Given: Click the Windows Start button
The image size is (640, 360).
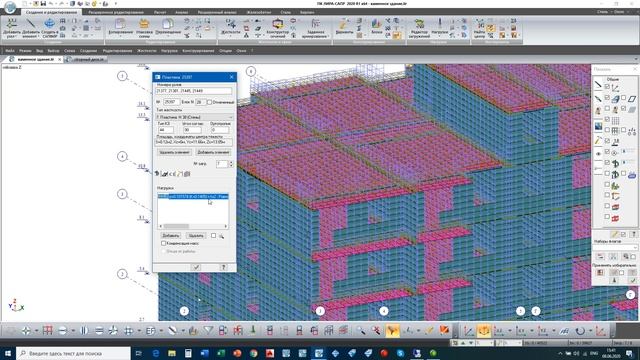Looking at the screenshot, I should click(x=8, y=353).
